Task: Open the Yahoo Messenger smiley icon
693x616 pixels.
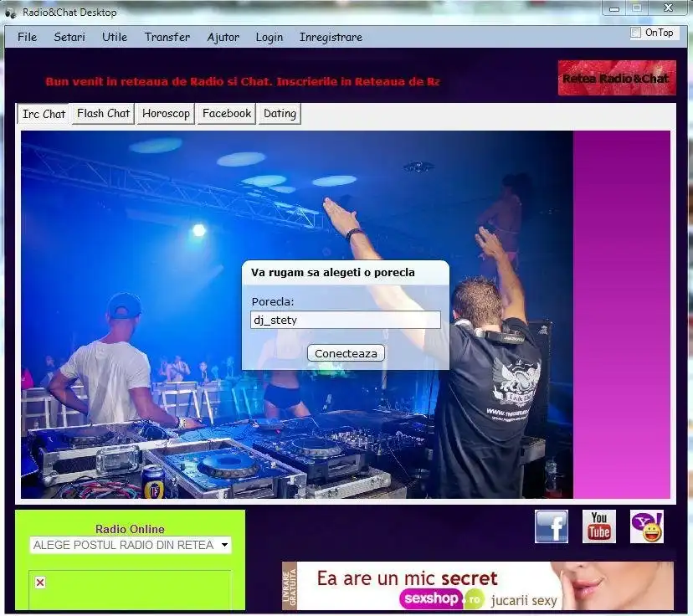Action: 647,526
